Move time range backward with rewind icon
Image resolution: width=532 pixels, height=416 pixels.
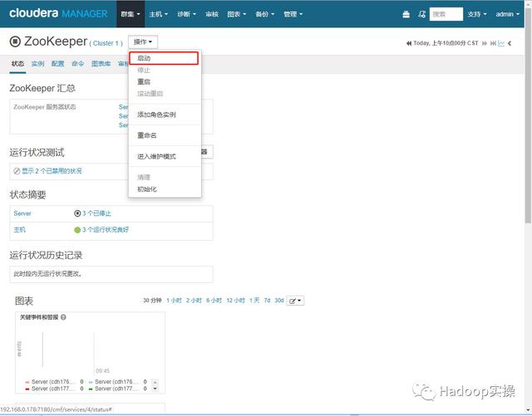point(409,43)
